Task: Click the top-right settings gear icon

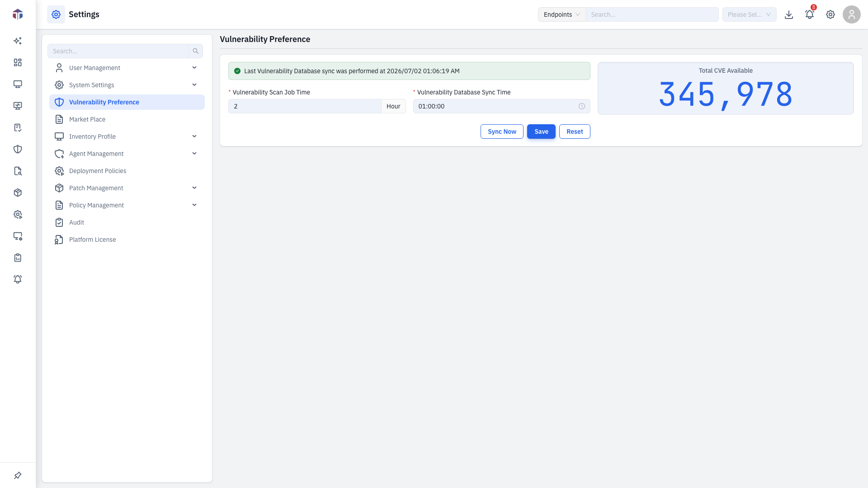Action: coord(830,14)
